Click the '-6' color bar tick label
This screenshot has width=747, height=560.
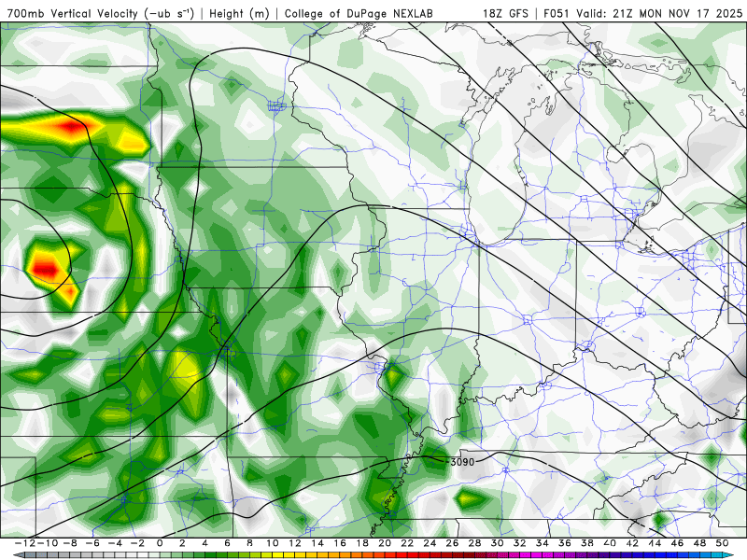click(x=92, y=543)
